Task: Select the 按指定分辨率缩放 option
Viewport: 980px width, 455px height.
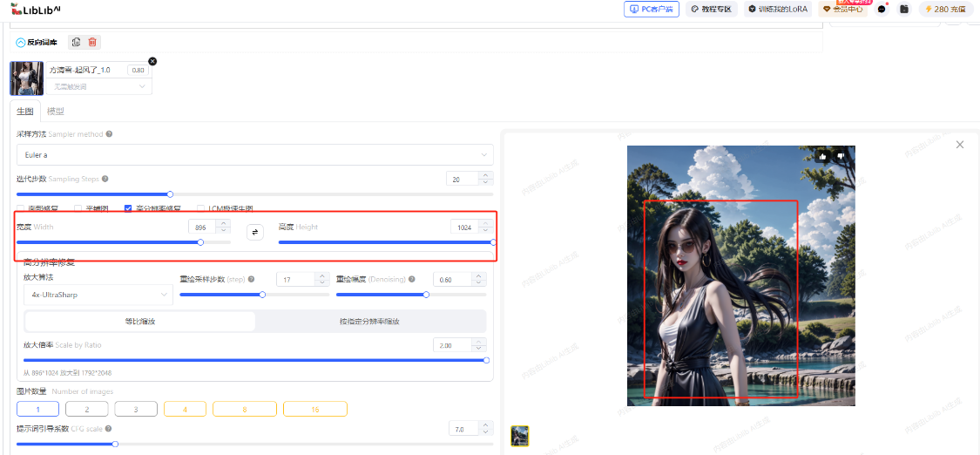Action: tap(369, 321)
